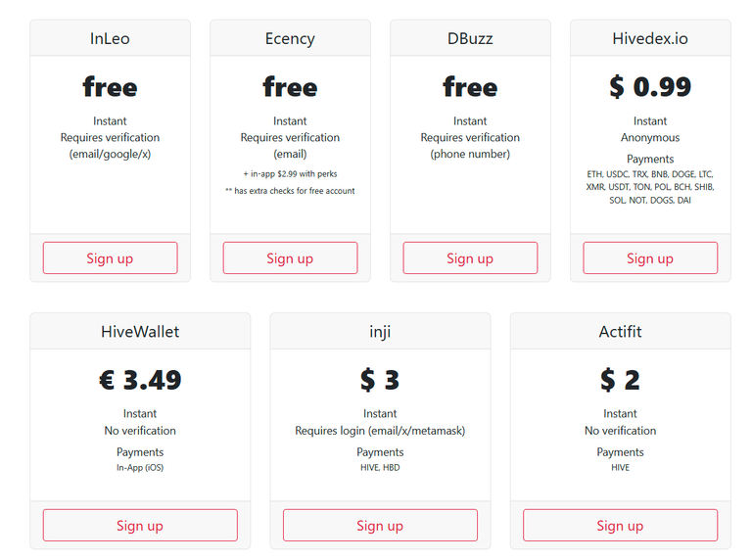Click the € 3.49 price text

click(x=140, y=380)
